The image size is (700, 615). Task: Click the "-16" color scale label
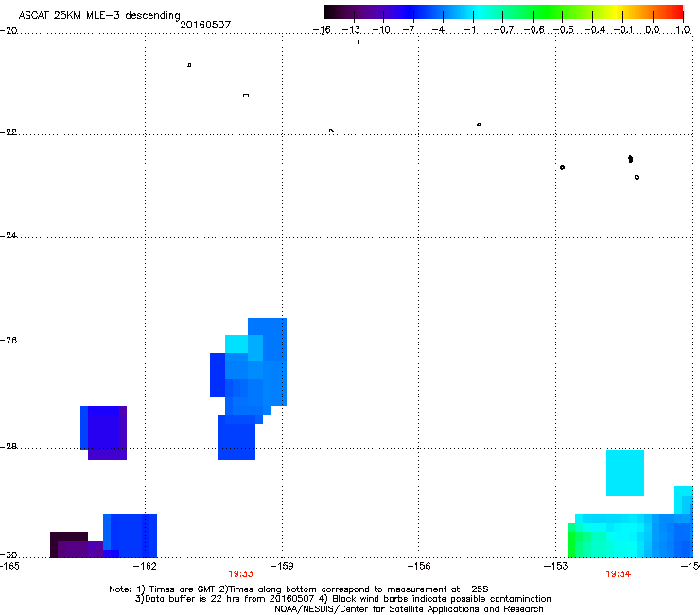(x=322, y=30)
